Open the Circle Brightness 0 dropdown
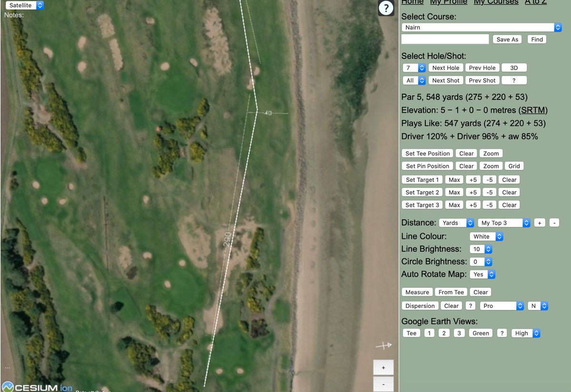This screenshot has width=571, height=392. (481, 262)
